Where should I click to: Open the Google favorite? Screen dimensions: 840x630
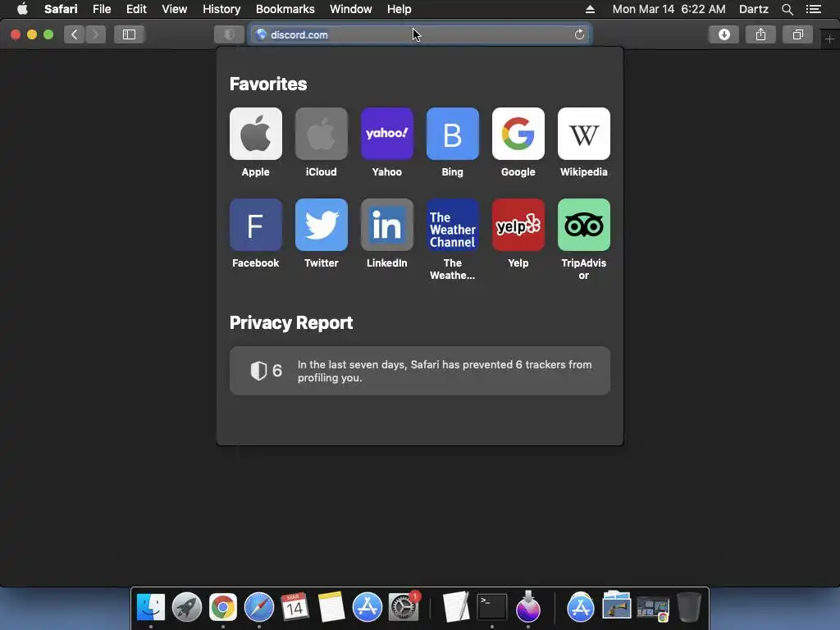518,134
